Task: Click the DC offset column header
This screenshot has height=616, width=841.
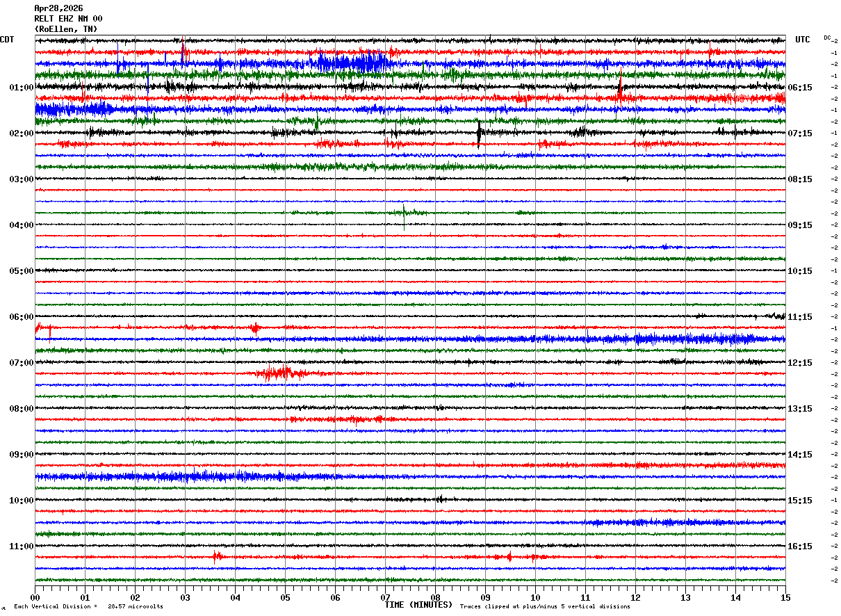Action: tap(827, 38)
